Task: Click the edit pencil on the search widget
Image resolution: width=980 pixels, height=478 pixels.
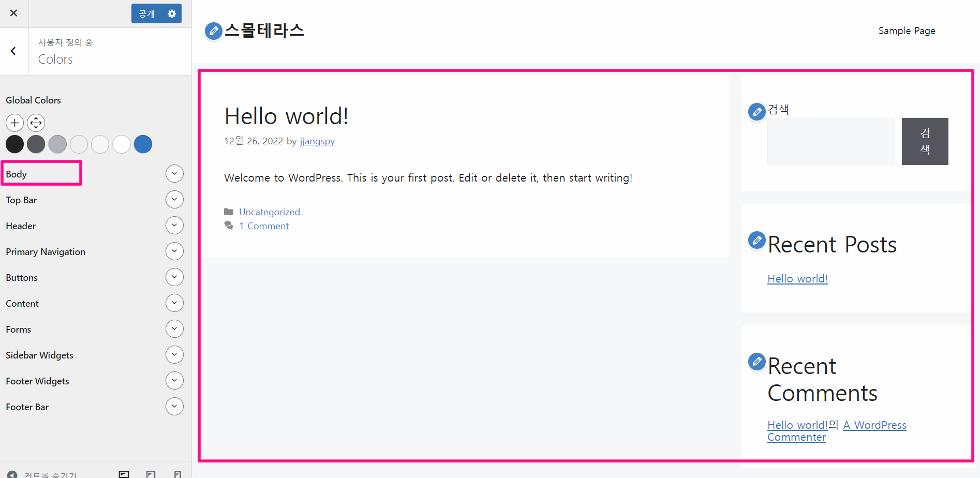Action: point(757,112)
